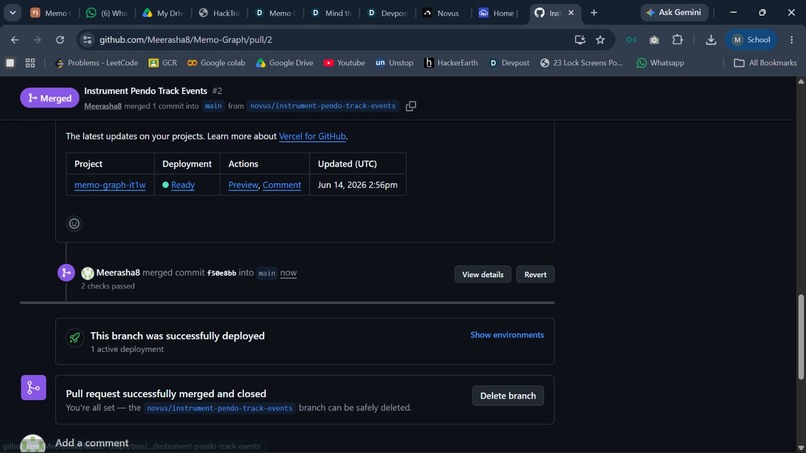The width and height of the screenshot is (806, 453).
Task: Go forward to the next page
Action: [x=37, y=40]
